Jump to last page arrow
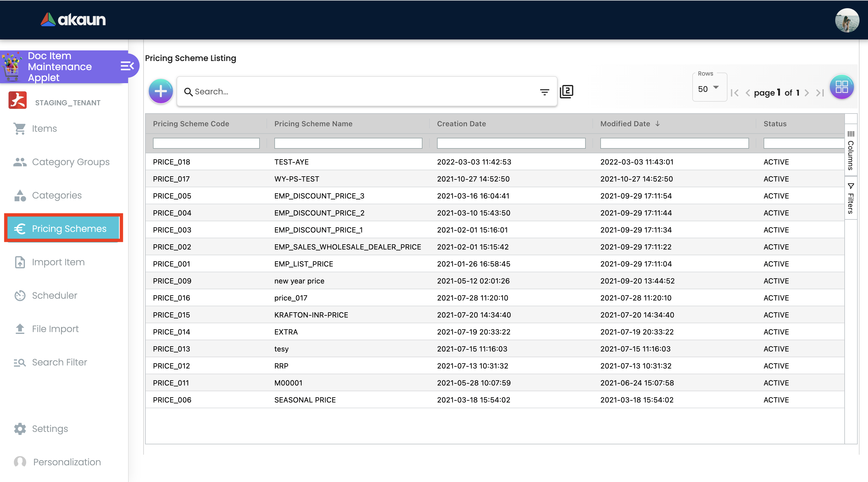The width and height of the screenshot is (868, 482). [820, 93]
